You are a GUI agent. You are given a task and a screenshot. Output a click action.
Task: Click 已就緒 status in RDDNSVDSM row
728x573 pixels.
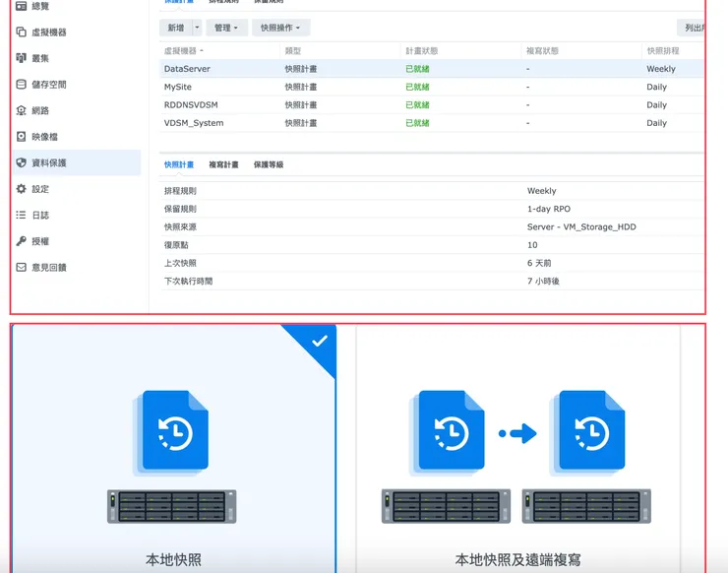(417, 105)
